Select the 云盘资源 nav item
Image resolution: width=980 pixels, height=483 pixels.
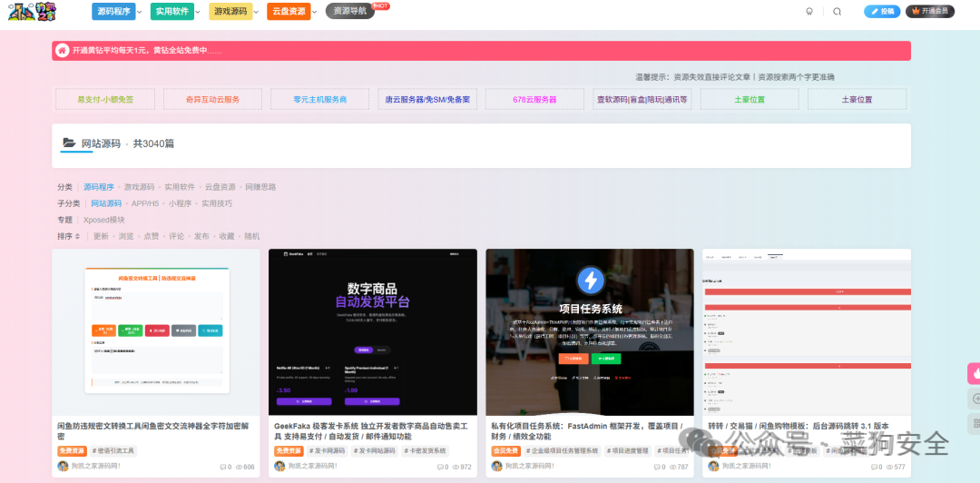(x=289, y=11)
